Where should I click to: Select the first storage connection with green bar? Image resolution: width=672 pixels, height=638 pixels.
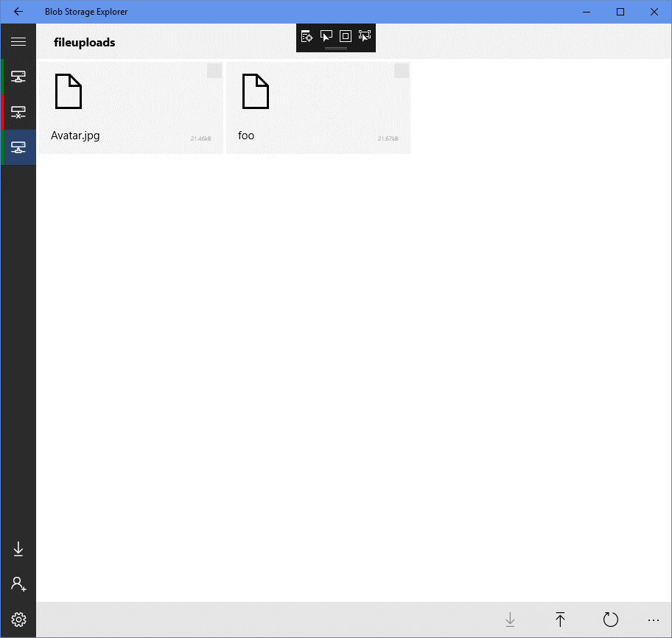click(x=18, y=77)
